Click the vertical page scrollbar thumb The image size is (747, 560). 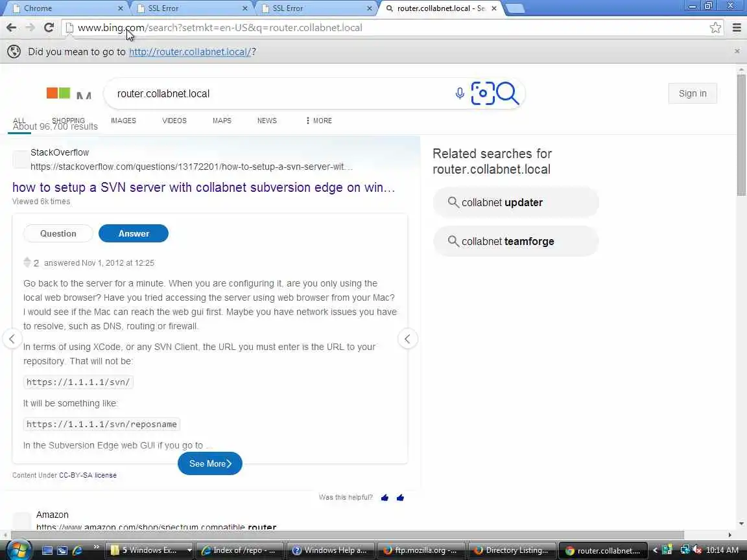click(x=741, y=135)
